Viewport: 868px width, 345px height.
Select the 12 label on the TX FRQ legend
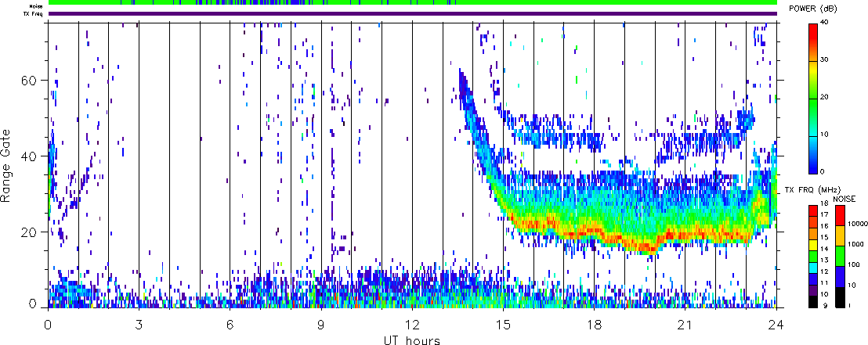pyautogui.click(x=825, y=271)
